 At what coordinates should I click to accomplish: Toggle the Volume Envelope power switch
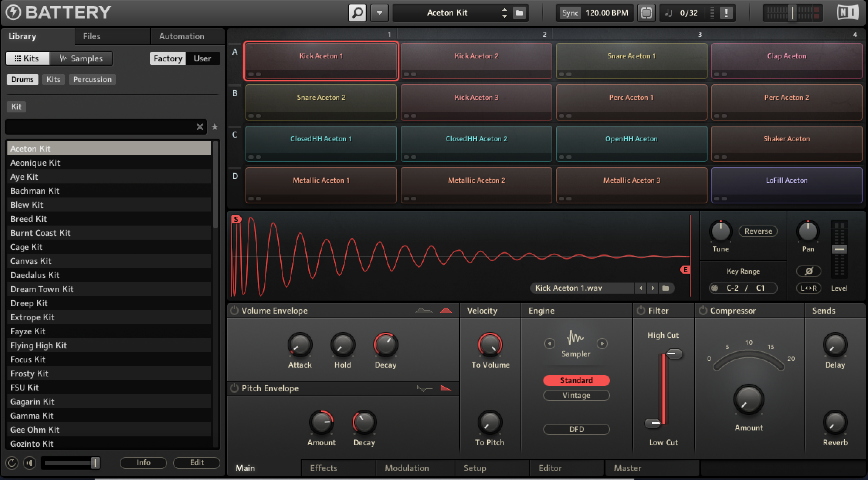pyautogui.click(x=234, y=311)
